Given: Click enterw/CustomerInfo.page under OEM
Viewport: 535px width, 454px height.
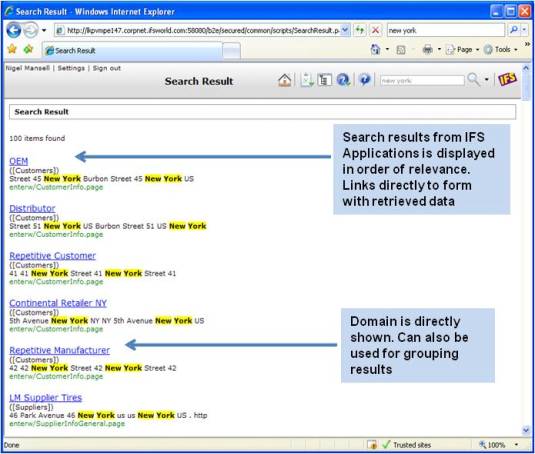Looking at the screenshot, I should (56, 187).
